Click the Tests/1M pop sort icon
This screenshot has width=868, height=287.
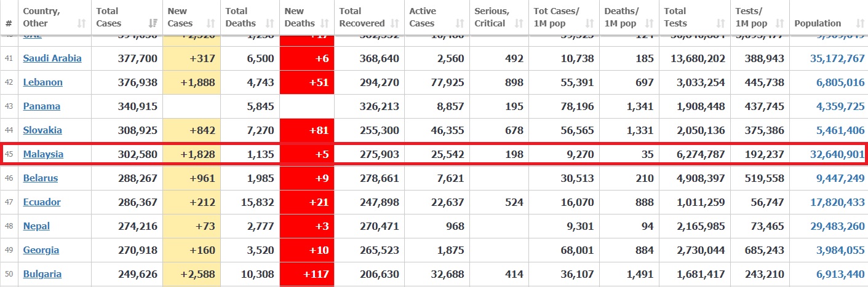coord(779,24)
